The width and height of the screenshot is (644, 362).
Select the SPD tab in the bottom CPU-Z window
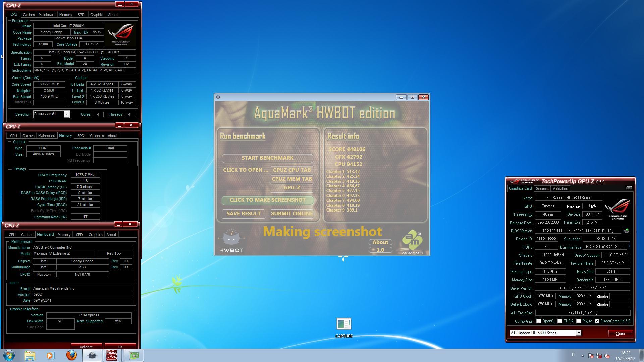coord(79,235)
